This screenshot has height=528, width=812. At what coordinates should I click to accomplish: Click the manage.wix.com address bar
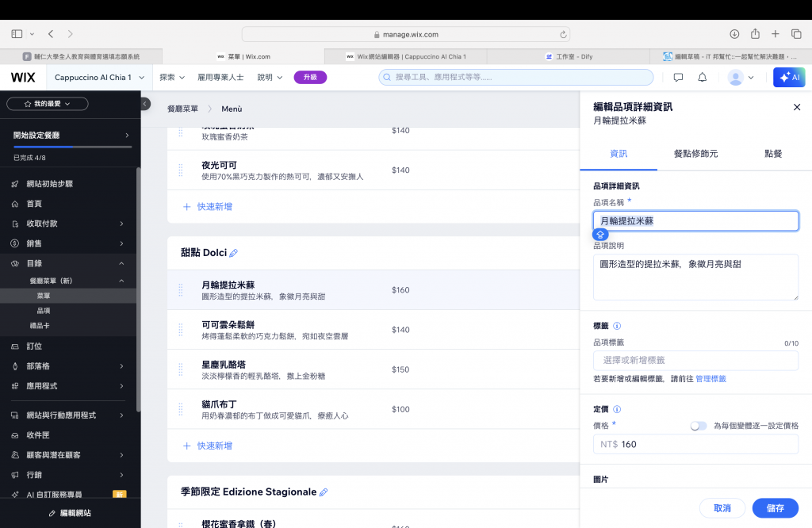(x=406, y=35)
